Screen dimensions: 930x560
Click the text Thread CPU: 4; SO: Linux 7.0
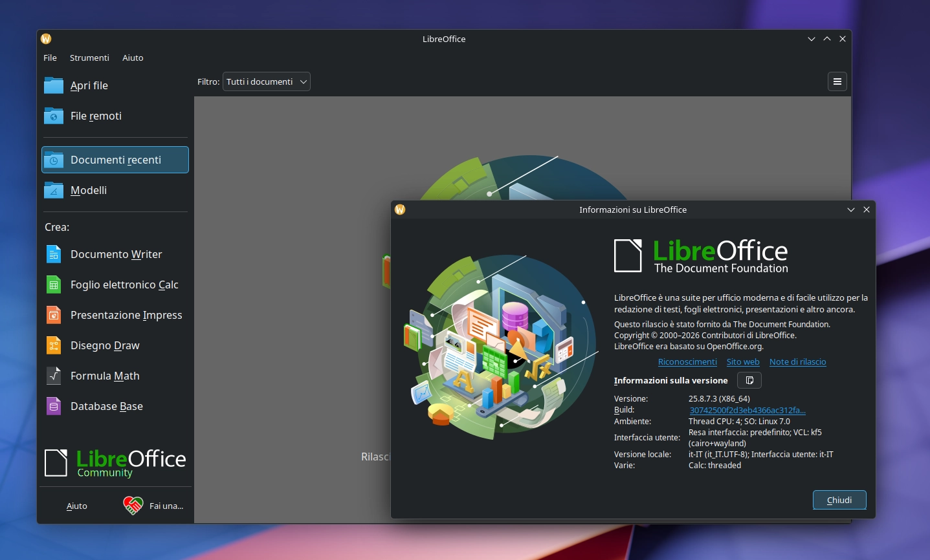pyautogui.click(x=739, y=421)
